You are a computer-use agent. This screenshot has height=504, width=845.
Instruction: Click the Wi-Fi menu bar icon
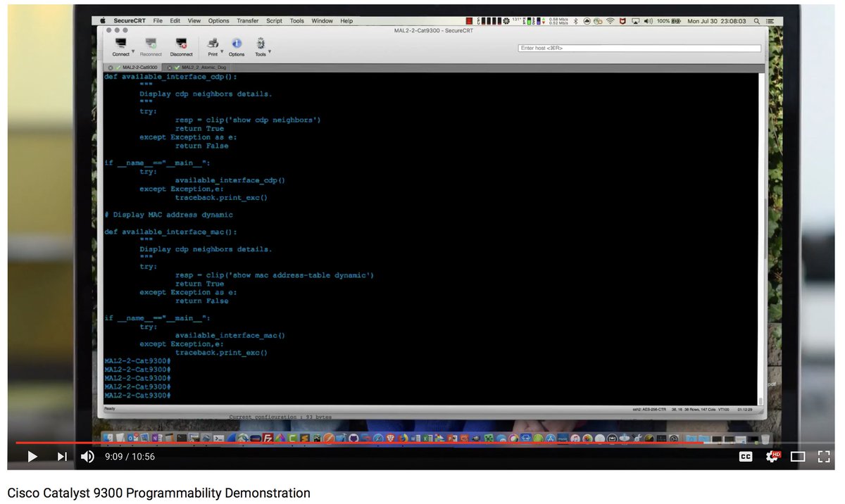pyautogui.click(x=611, y=21)
